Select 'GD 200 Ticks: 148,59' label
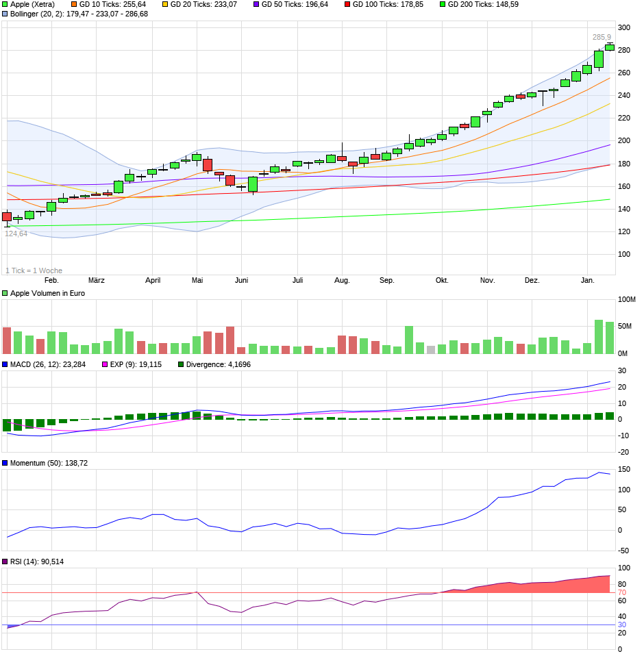The width and height of the screenshot is (644, 656). click(483, 5)
